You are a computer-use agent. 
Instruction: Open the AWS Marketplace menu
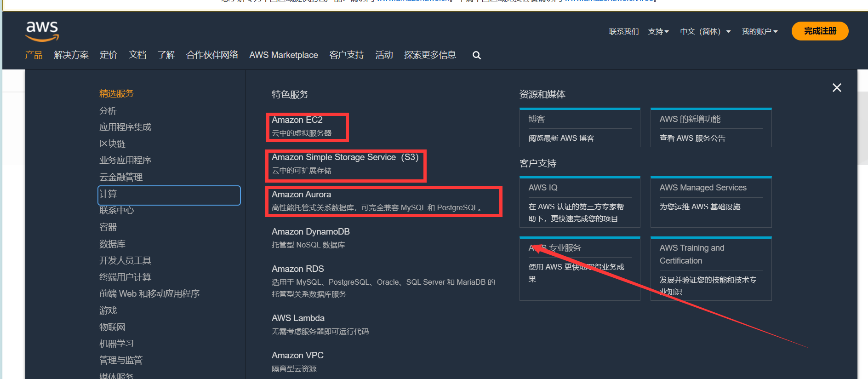(x=284, y=55)
